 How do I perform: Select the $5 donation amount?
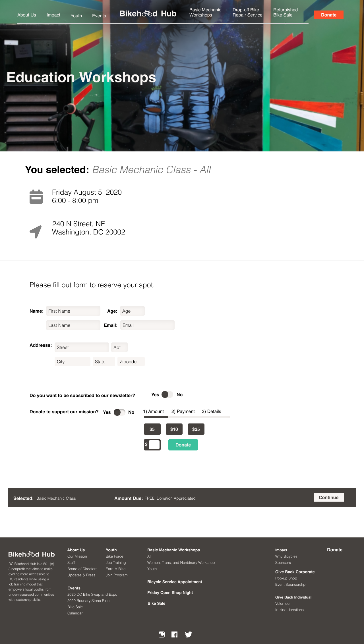[152, 429]
